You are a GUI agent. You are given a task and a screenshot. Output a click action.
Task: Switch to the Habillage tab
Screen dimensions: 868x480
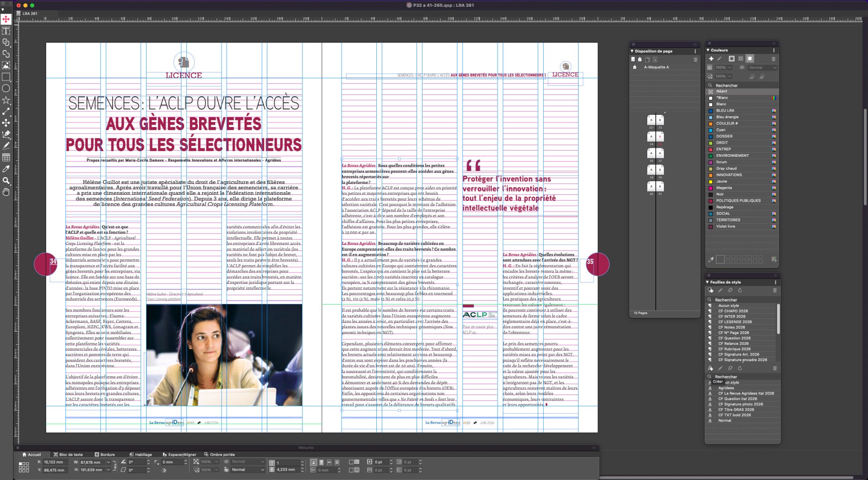tap(141, 455)
